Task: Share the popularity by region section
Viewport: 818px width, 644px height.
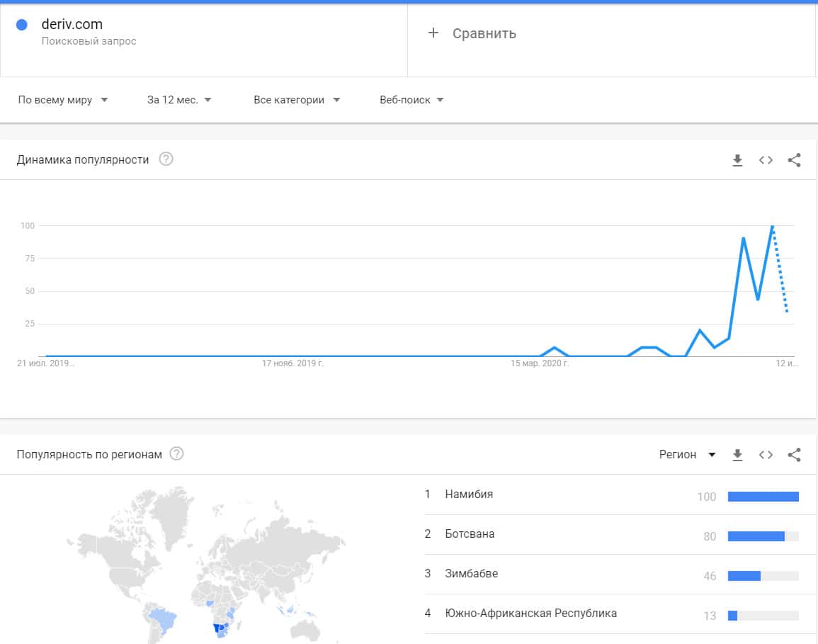Action: click(x=794, y=455)
